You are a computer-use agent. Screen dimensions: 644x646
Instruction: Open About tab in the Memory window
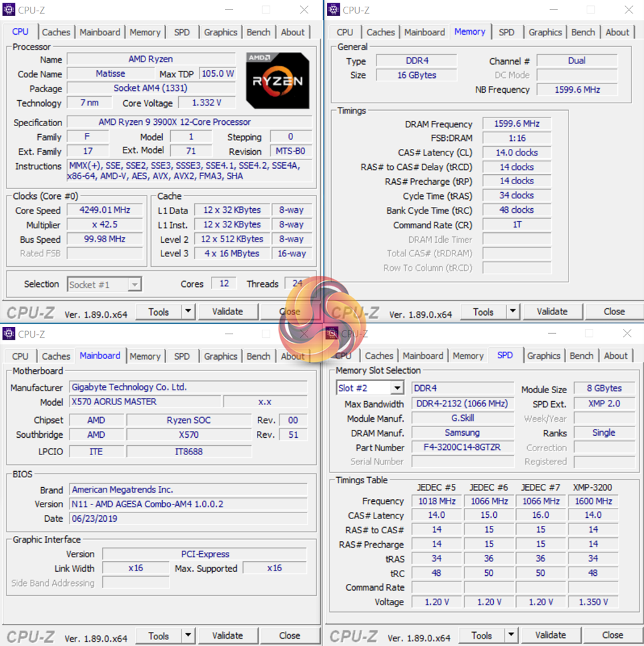click(x=617, y=32)
